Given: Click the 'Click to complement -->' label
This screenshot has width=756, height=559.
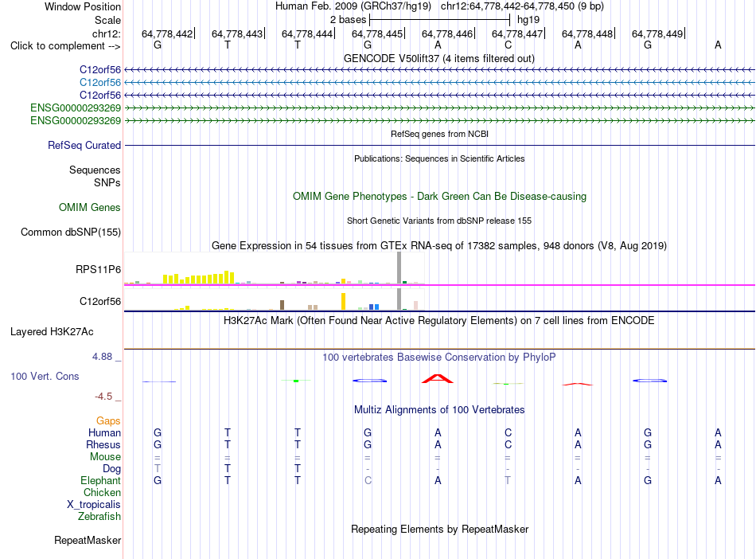Looking at the screenshot, I should tap(65, 46).
